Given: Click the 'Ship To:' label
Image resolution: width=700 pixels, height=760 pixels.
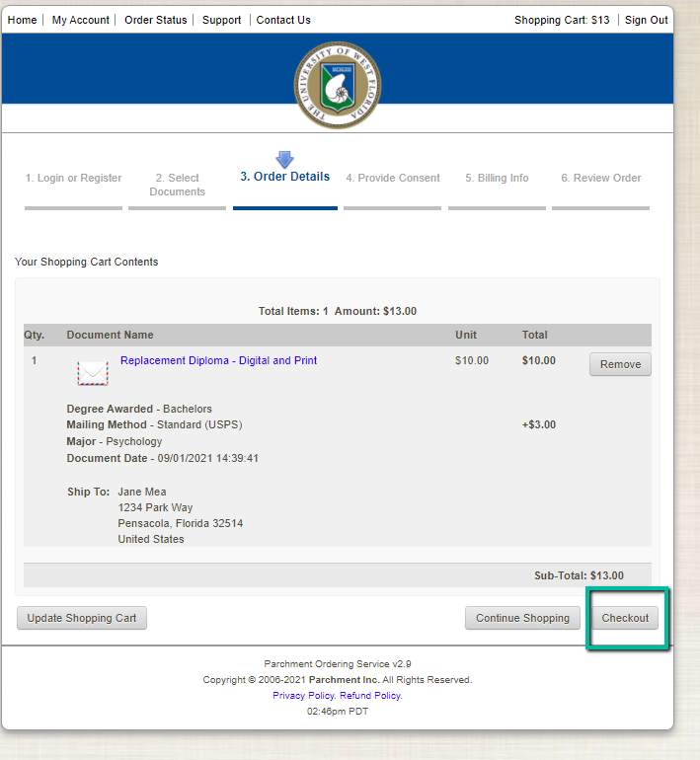Looking at the screenshot, I should (x=88, y=492).
